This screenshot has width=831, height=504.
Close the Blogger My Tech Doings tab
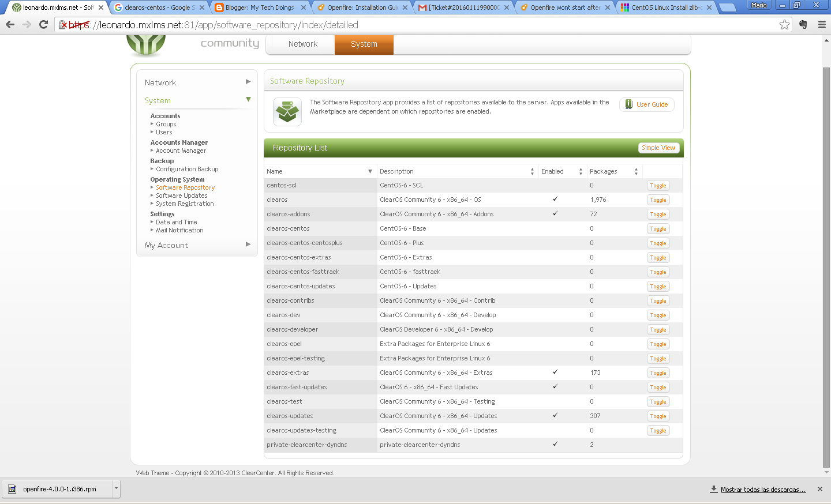(x=304, y=7)
